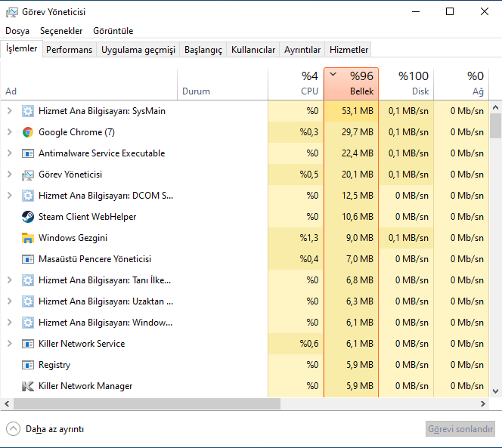
Task: Click the Killer Network Manager icon
Action: pyautogui.click(x=28, y=386)
